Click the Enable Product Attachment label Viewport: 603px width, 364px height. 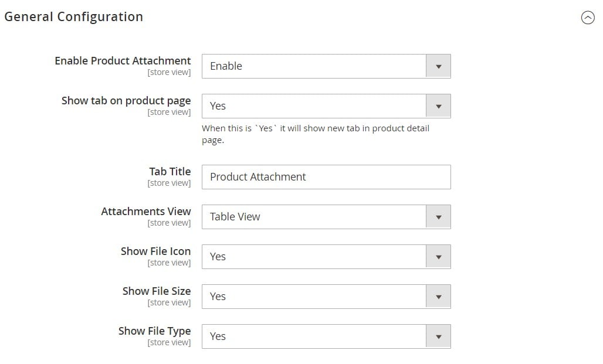pos(123,61)
